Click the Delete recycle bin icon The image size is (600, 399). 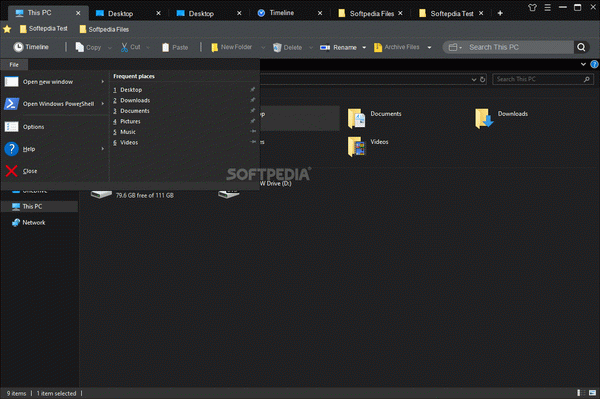pos(277,47)
